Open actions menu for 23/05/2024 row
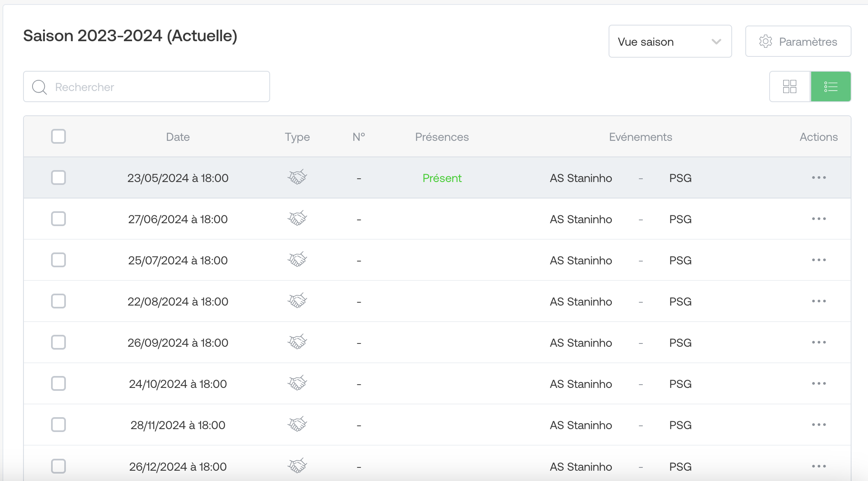868x481 pixels. point(819,177)
